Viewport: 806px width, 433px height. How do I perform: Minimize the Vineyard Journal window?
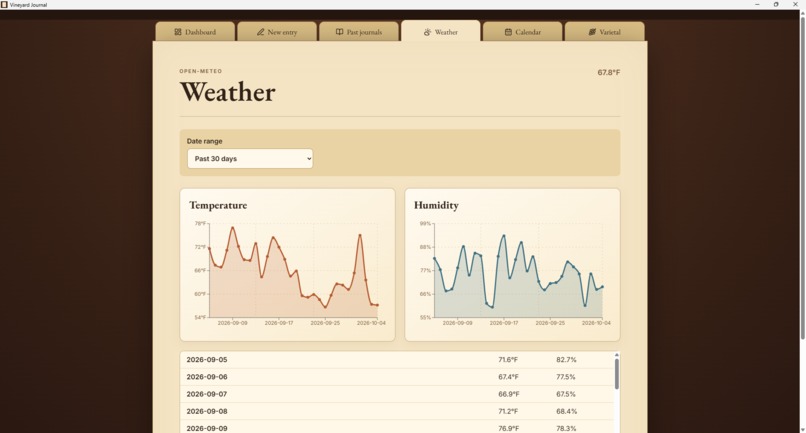757,5
